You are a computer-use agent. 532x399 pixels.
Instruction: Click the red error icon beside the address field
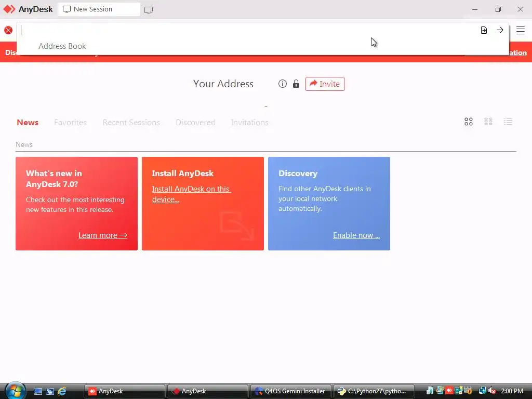pyautogui.click(x=8, y=30)
